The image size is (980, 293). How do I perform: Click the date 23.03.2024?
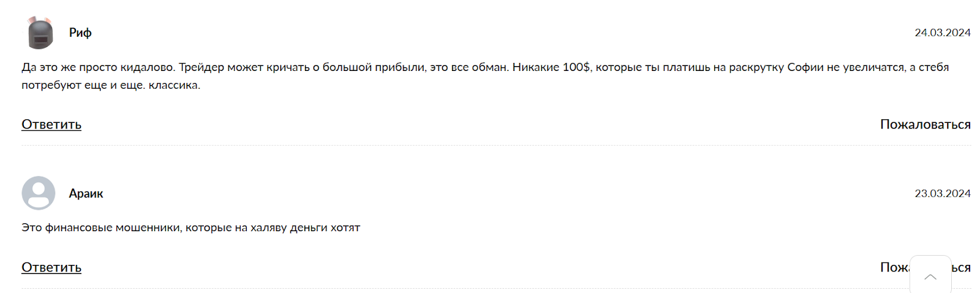942,193
